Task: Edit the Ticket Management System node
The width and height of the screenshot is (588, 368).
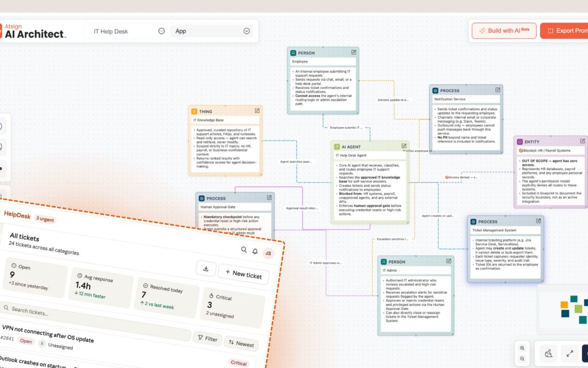Action: tap(538, 221)
